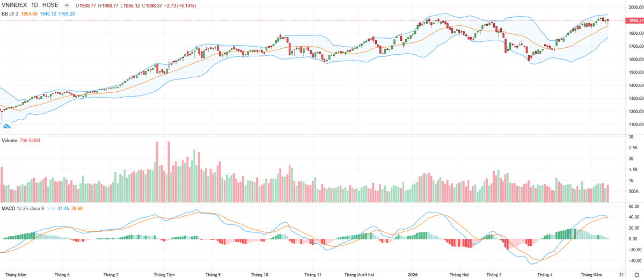Screen dimensions: 644x278
Task: Click the blue 41.45 MACD value
Action: click(x=63, y=208)
